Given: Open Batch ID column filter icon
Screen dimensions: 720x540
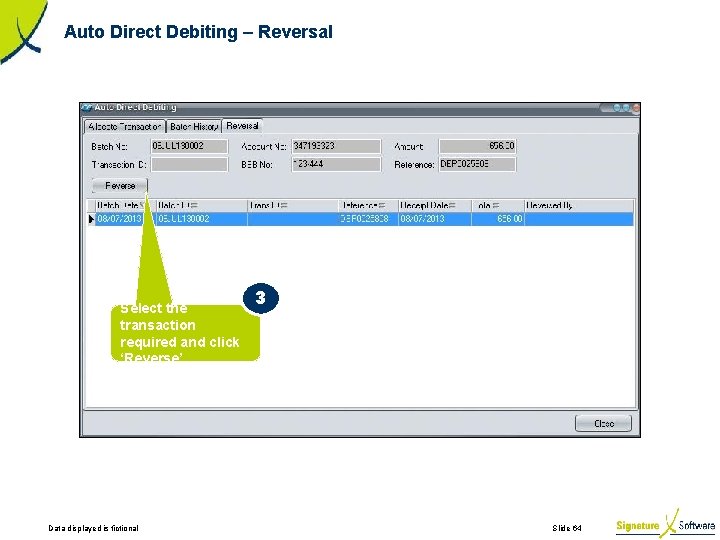Looking at the screenshot, I should [x=194, y=206].
